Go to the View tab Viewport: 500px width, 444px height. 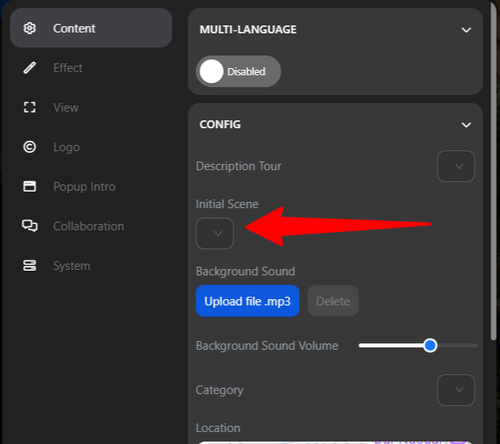tap(91, 107)
